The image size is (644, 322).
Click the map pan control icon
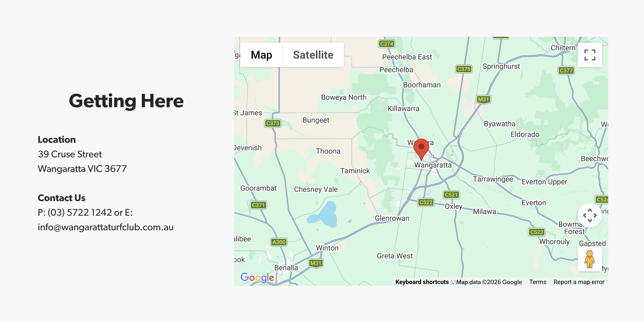(590, 215)
